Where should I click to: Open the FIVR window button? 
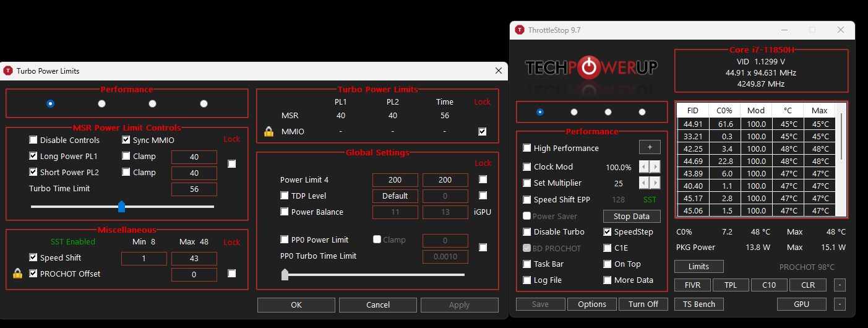click(x=692, y=285)
